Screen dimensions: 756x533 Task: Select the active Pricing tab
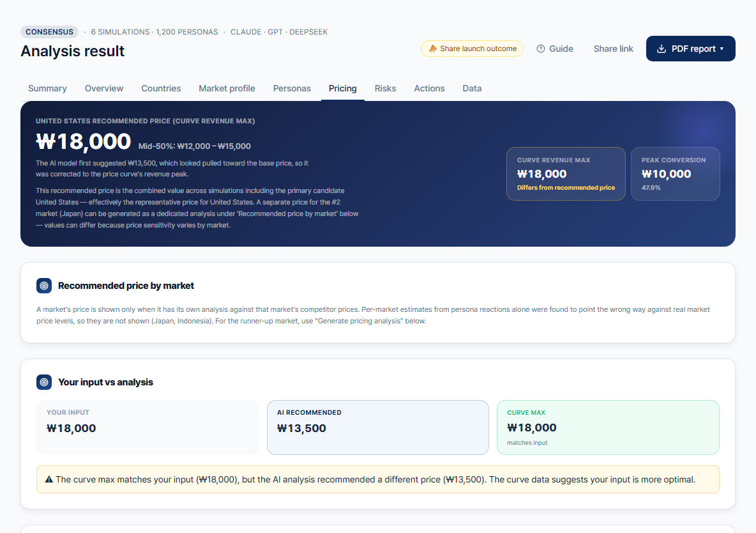343,88
